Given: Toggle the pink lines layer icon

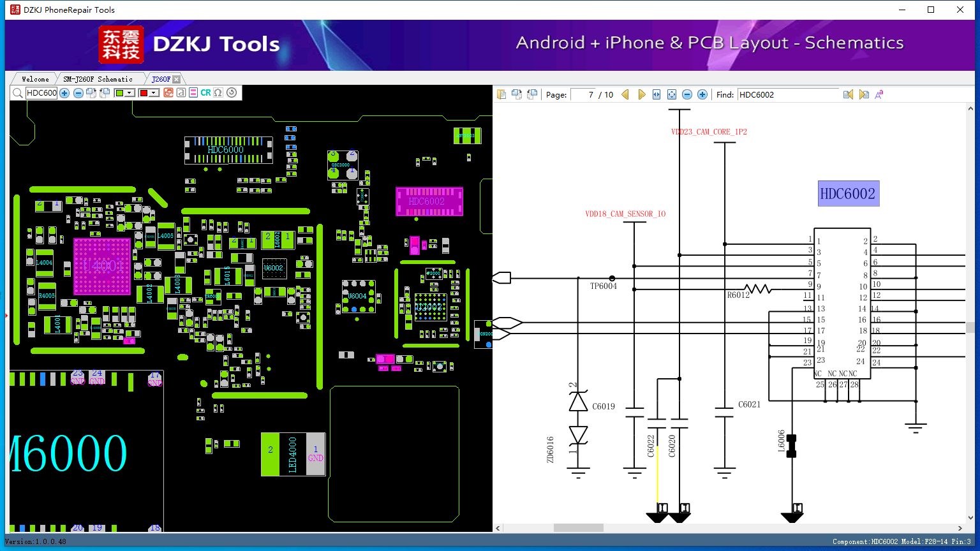Looking at the screenshot, I should pos(193,93).
